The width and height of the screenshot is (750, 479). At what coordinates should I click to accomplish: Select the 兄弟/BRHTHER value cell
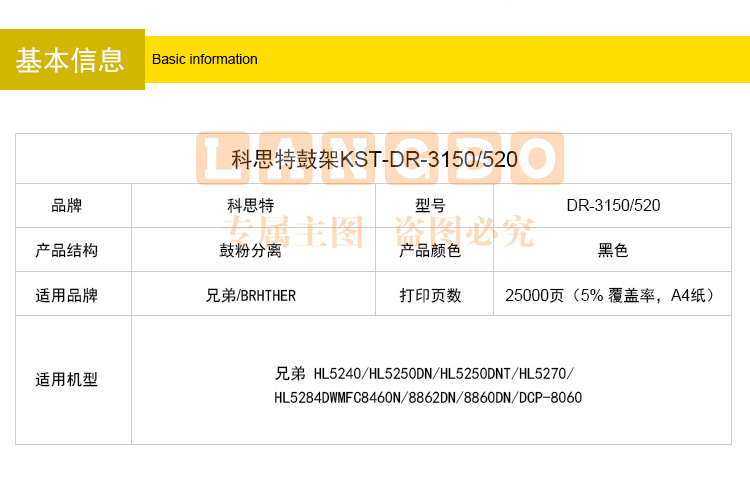click(254, 294)
